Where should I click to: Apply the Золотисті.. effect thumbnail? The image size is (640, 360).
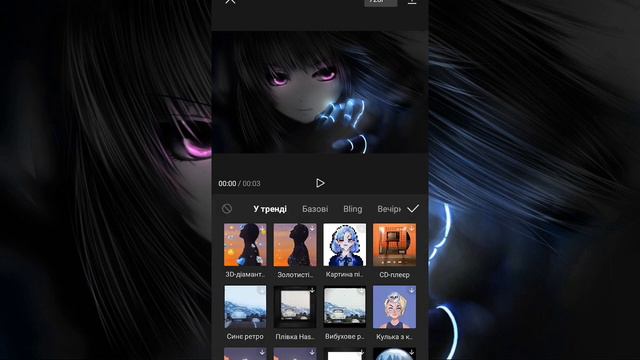tap(295, 244)
